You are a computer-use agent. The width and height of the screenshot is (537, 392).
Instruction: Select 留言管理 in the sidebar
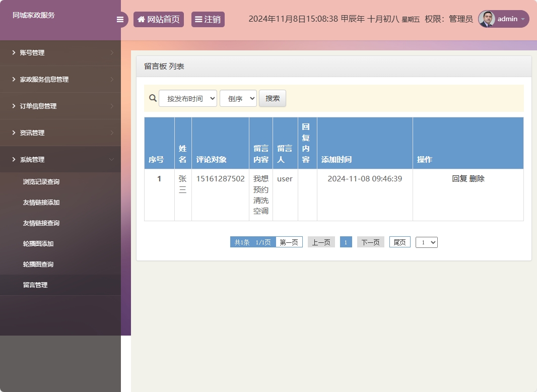pos(35,285)
